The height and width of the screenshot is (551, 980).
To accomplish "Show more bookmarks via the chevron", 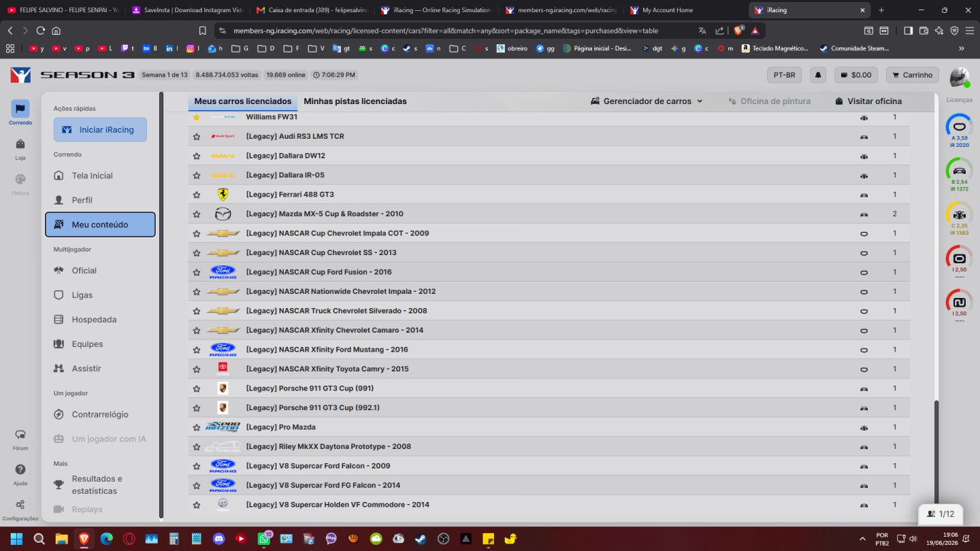I will point(962,48).
